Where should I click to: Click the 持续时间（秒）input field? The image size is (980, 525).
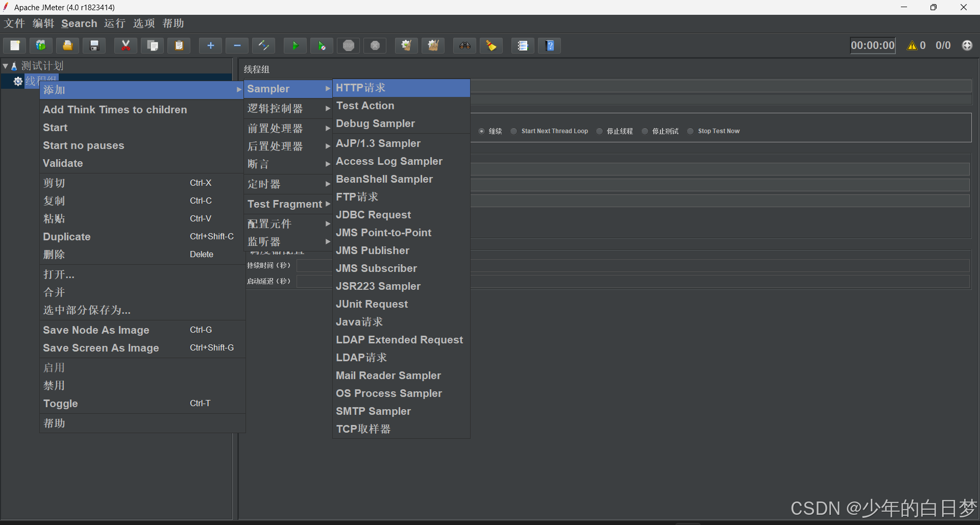click(x=633, y=266)
